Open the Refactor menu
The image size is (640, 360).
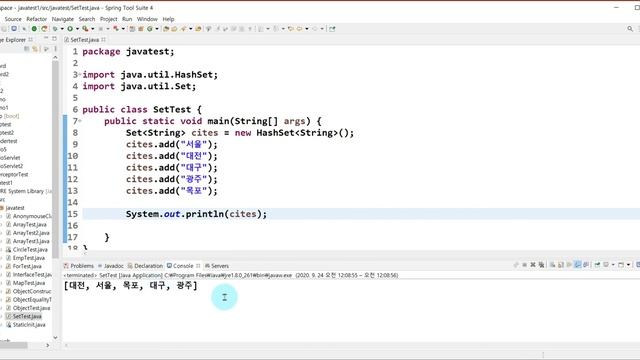[x=37, y=19]
